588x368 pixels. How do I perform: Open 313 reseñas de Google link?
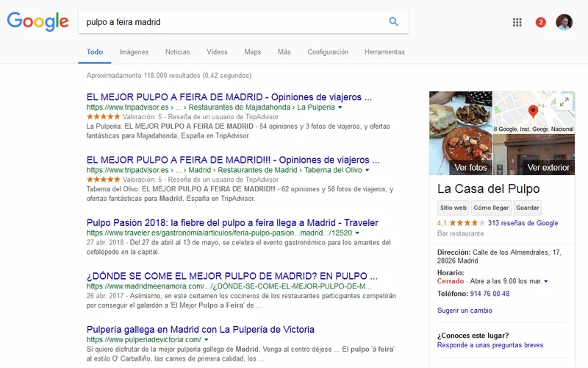click(x=523, y=223)
